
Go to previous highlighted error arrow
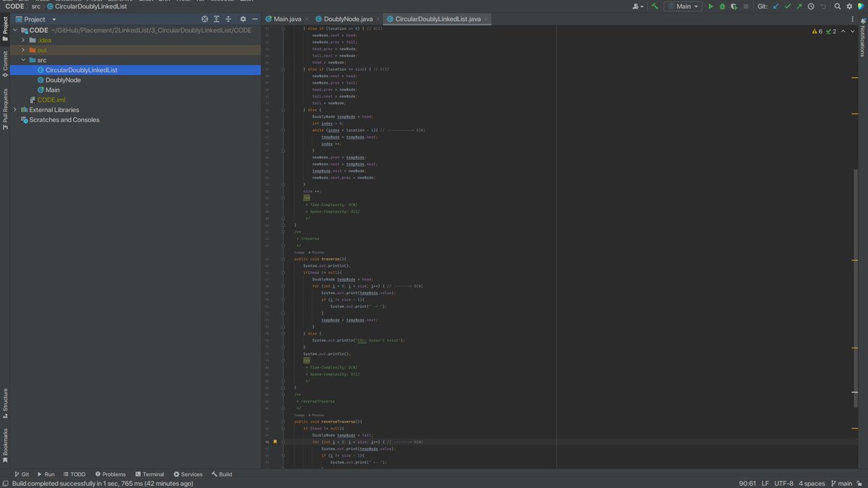(x=843, y=32)
